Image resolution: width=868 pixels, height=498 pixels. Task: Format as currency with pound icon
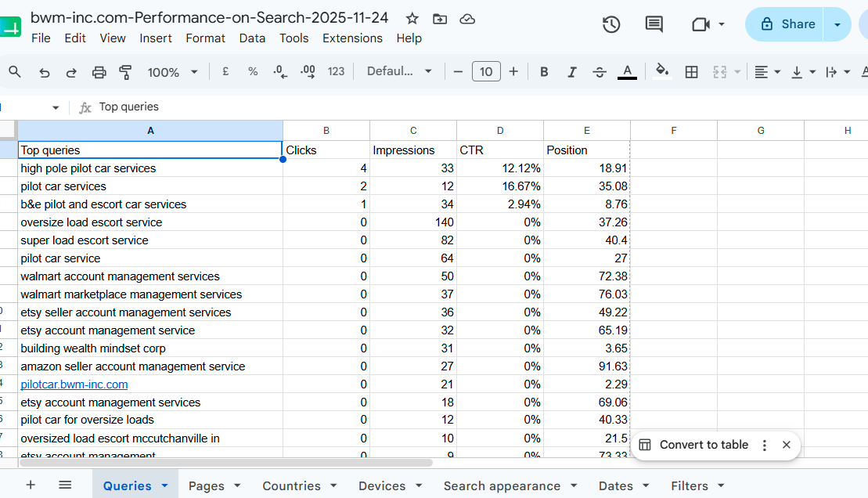225,71
